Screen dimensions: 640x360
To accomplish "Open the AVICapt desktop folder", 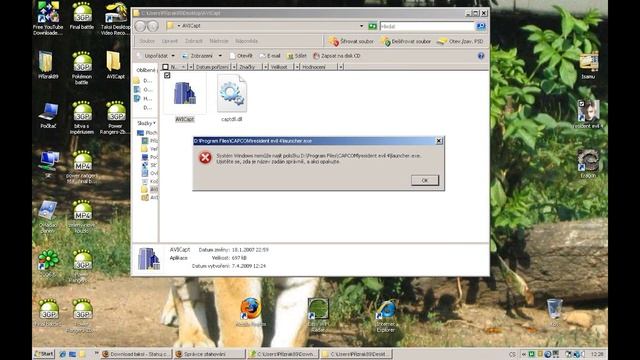I will (116, 65).
